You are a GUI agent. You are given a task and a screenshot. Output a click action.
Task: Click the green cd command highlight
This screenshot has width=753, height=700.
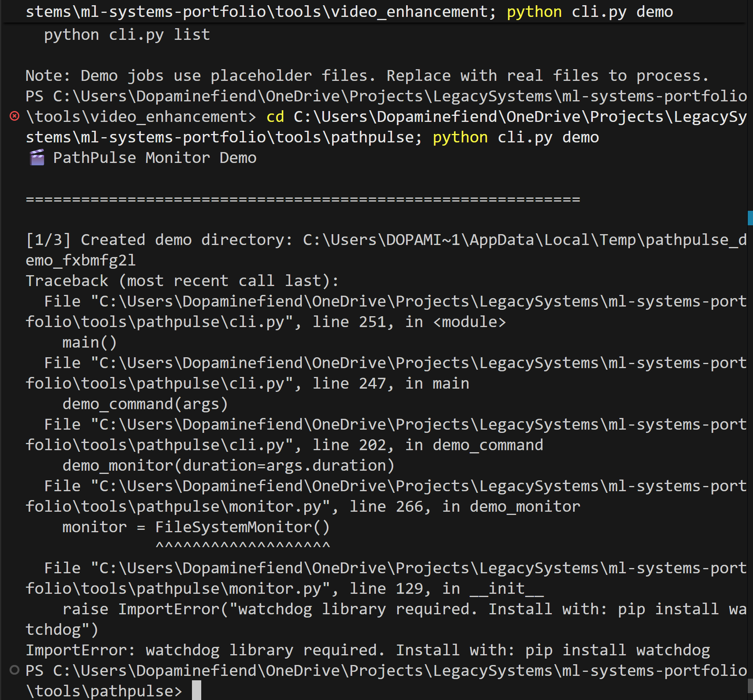pyautogui.click(x=275, y=116)
